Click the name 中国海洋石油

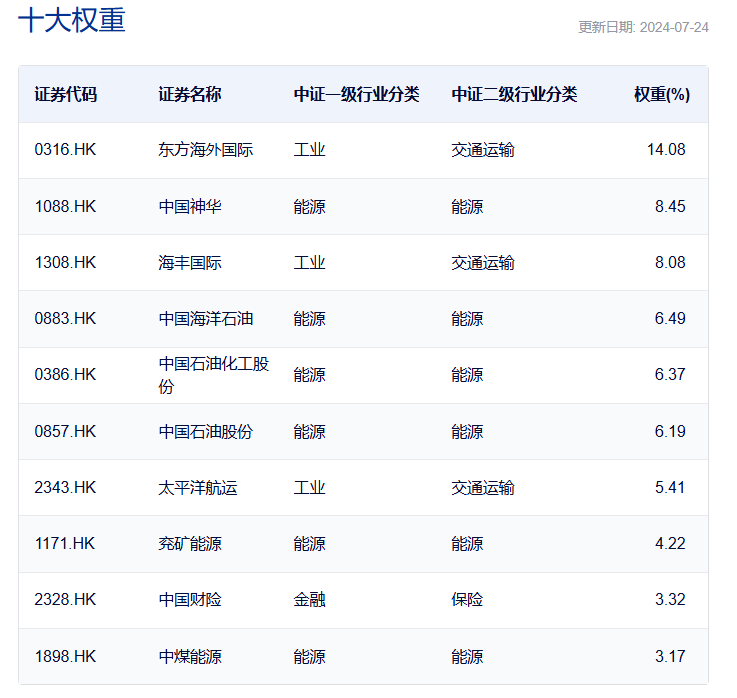[x=205, y=318]
